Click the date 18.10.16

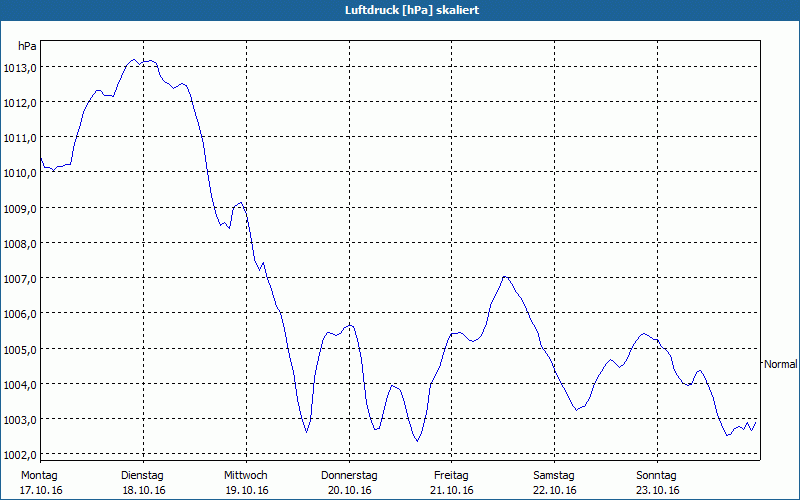144,490
